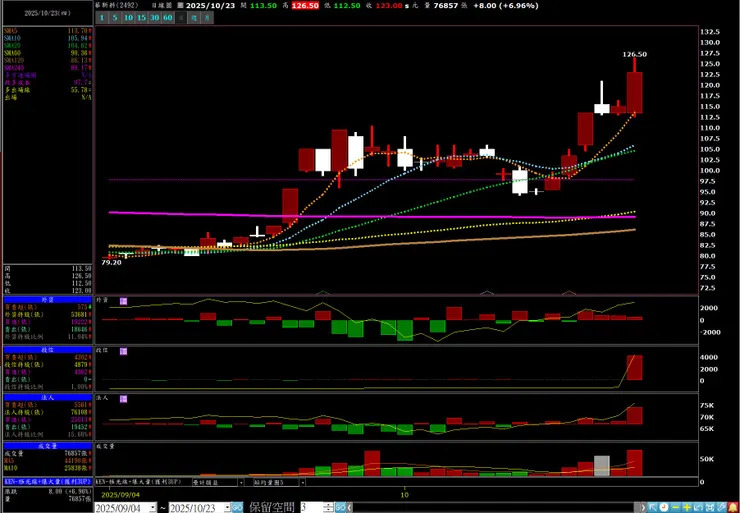The image size is (740, 513).
Task: Click the purple settings icon in 法人 panel
Action: click(x=123, y=399)
